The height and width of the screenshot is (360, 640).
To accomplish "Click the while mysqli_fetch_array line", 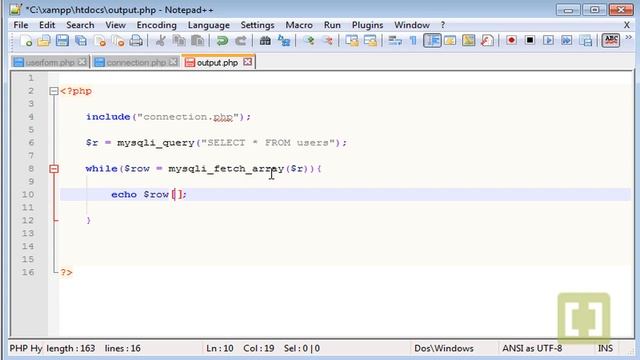I will pyautogui.click(x=203, y=169).
